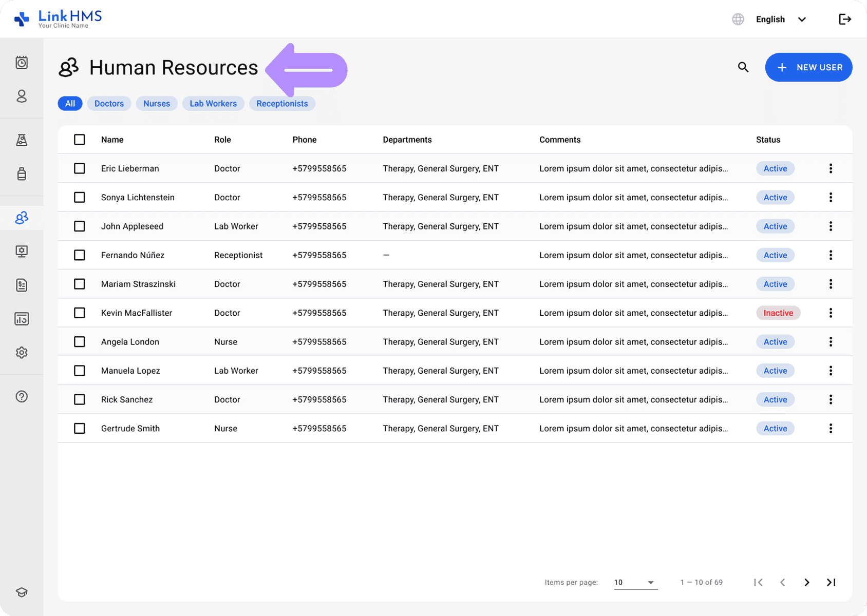The image size is (867, 616).
Task: Check the box for Fernando Núñez
Action: tap(80, 255)
